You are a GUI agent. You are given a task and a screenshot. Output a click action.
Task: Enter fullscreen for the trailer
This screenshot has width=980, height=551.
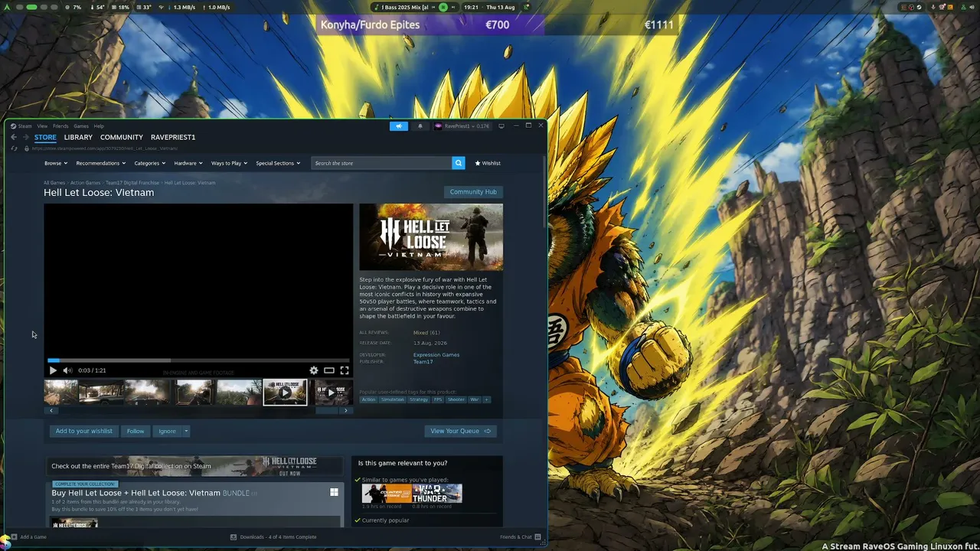(345, 370)
